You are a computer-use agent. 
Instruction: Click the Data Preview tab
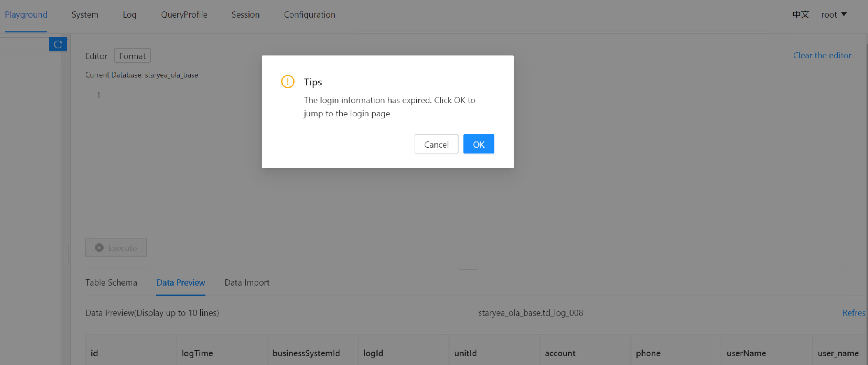[x=181, y=282]
